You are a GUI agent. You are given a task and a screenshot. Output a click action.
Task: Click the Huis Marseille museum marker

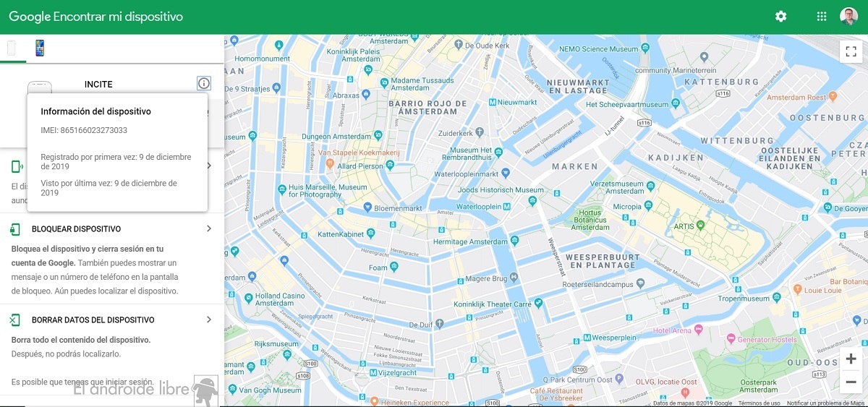[282, 189]
